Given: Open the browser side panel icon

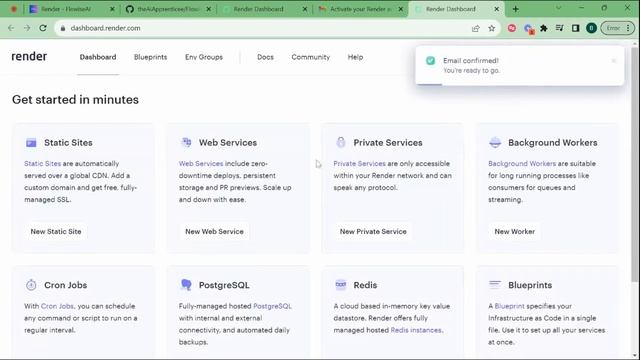Looking at the screenshot, I should (x=576, y=28).
